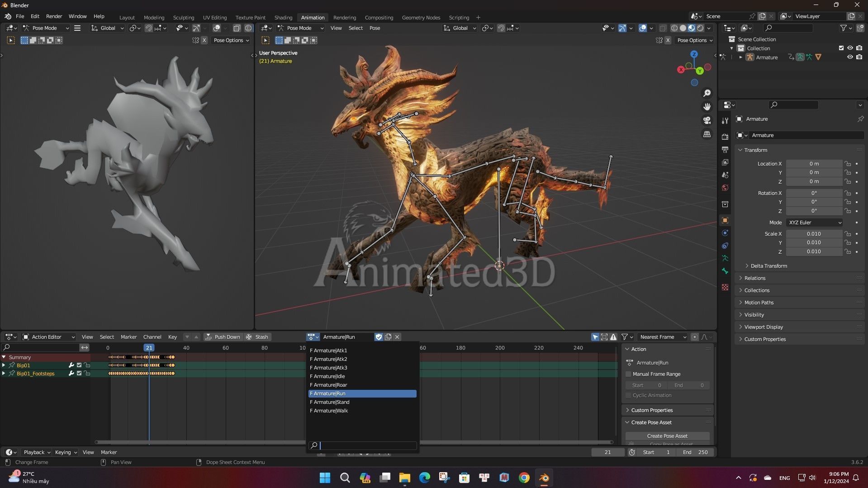Lock the Bip01 channel
The height and width of the screenshot is (488, 868).
pos(87,365)
